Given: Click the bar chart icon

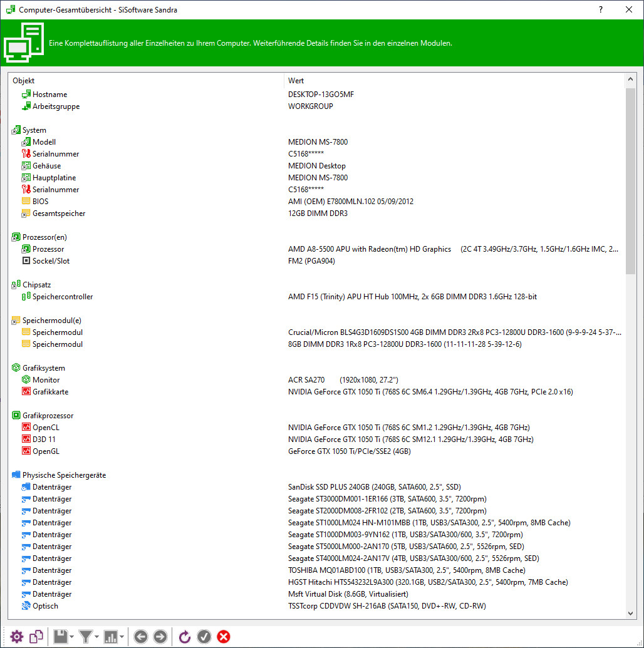Looking at the screenshot, I should tap(111, 637).
